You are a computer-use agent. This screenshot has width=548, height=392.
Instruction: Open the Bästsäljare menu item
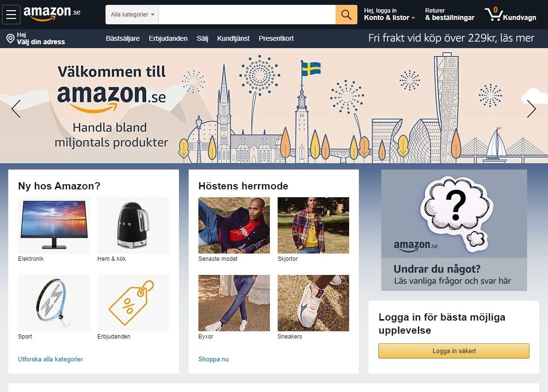[123, 38]
